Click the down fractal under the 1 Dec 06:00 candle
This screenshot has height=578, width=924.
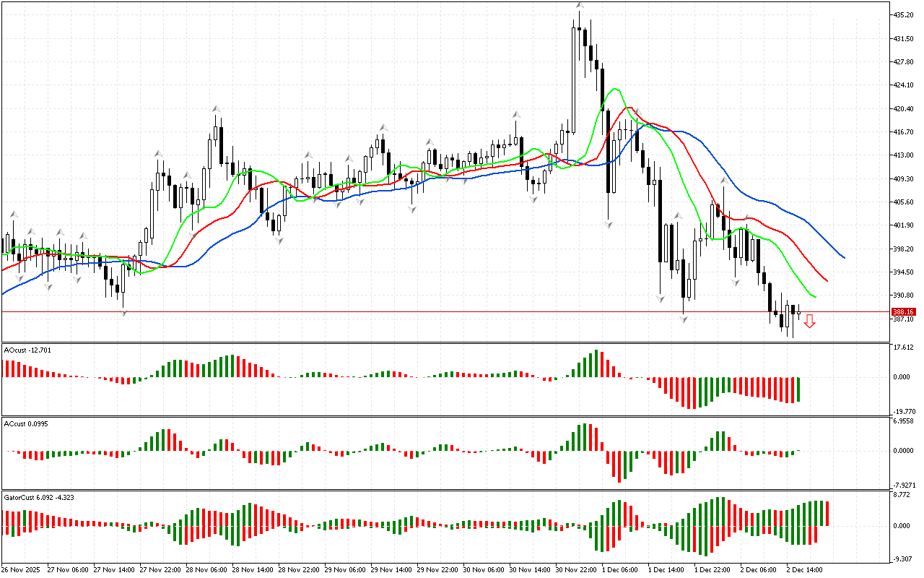[x=609, y=225]
